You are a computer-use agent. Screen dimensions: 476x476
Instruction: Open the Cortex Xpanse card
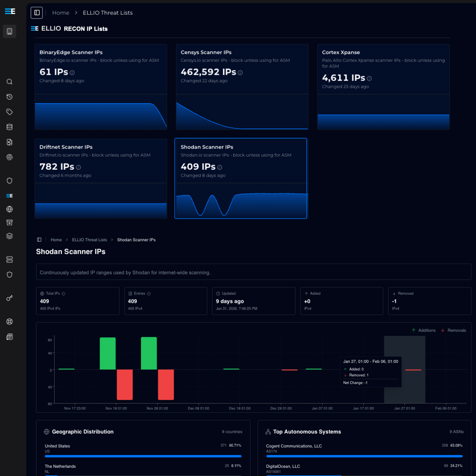point(384,87)
